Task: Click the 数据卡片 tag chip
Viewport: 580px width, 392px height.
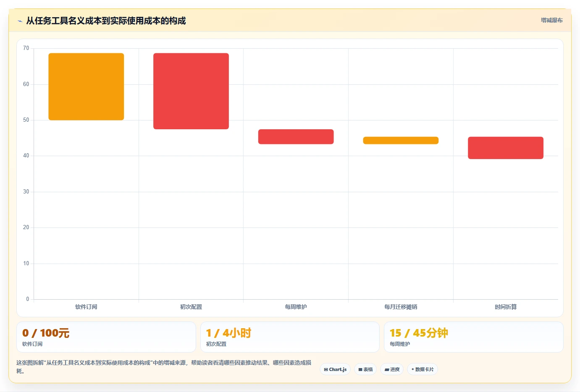Action: click(423, 369)
